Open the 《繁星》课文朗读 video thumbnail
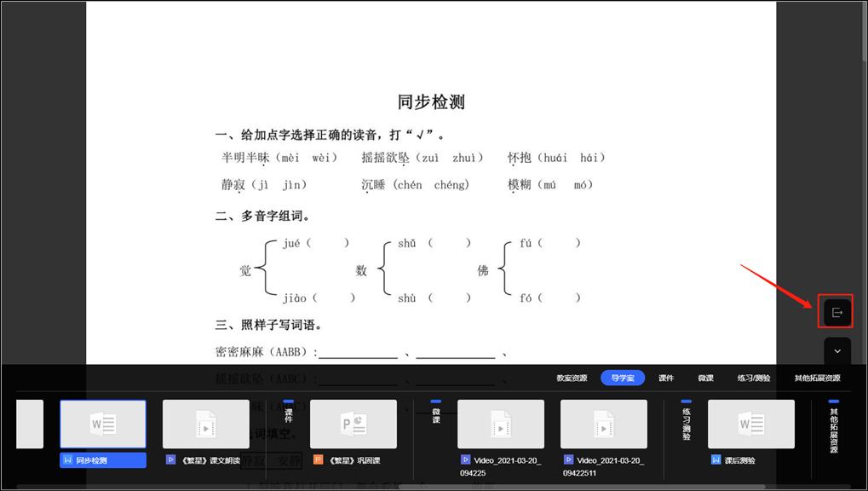The image size is (868, 491). point(206,424)
